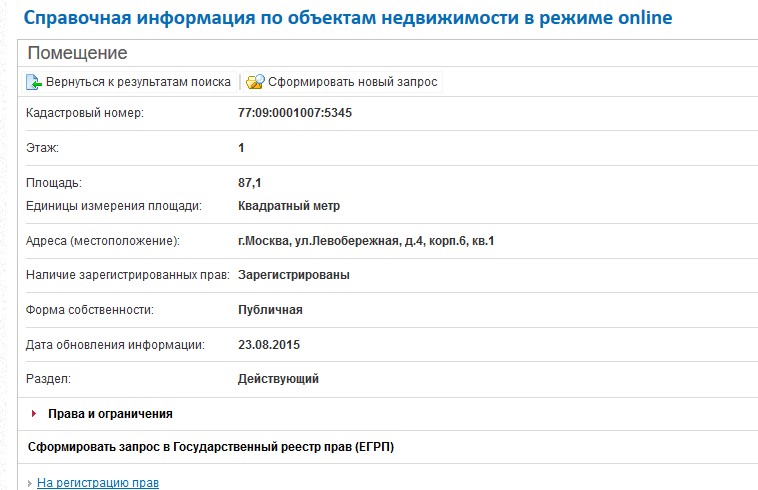This screenshot has width=758, height=490.
Task: Click the Зарегистрированы rights status value
Action: click(x=294, y=275)
